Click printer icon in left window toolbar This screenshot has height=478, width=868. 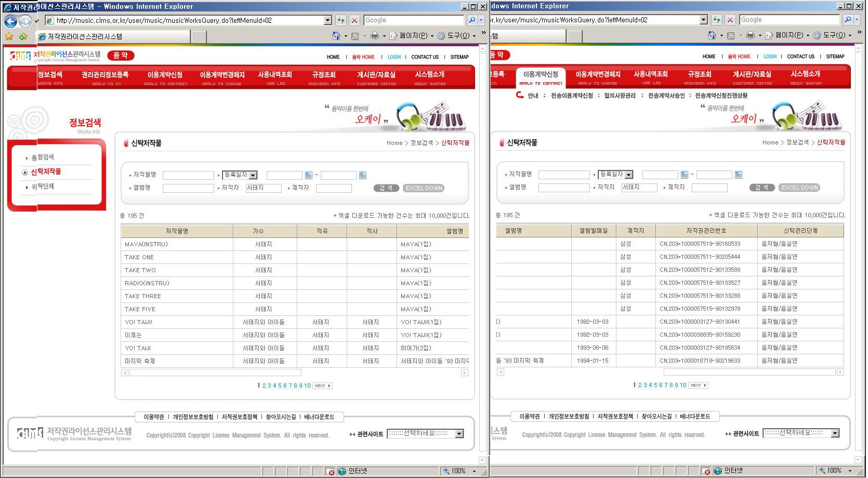tap(374, 36)
